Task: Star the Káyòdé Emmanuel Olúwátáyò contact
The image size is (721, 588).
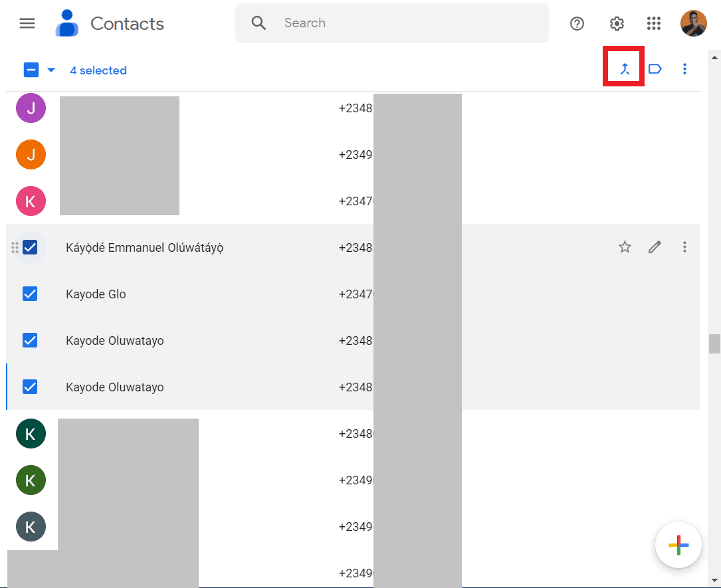Action: (625, 247)
